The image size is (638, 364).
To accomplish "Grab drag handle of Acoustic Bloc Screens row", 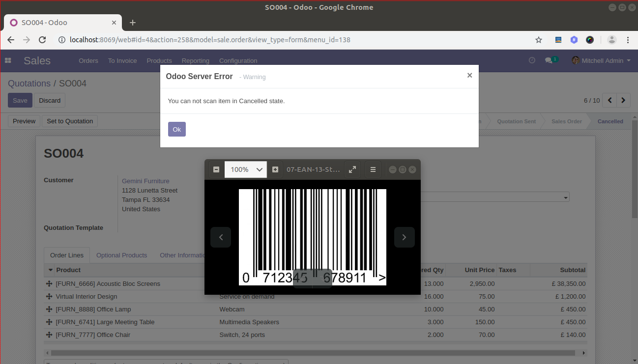I will (x=49, y=284).
